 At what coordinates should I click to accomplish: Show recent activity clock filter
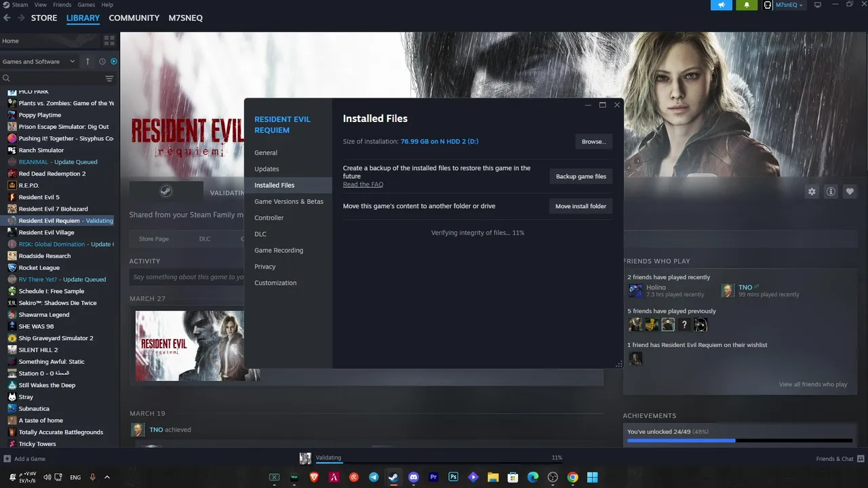click(x=102, y=62)
